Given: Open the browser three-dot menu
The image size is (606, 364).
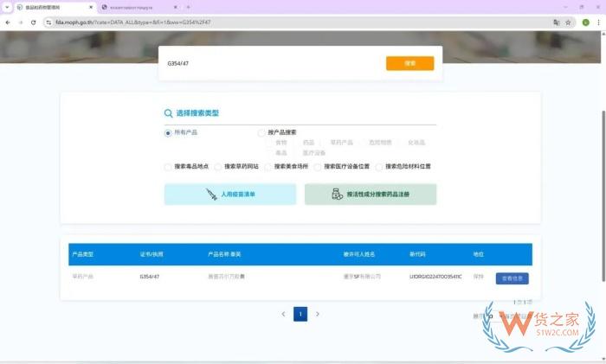Looking at the screenshot, I should pyautogui.click(x=599, y=22).
